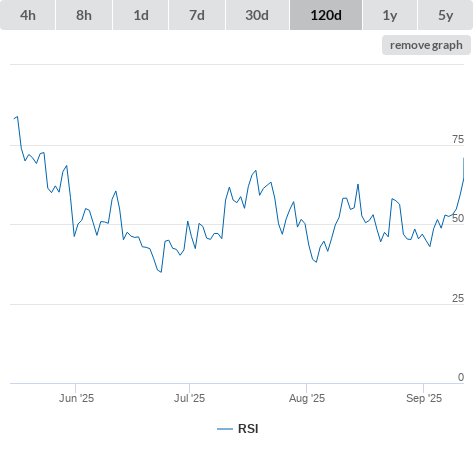Choose the 1d time range tab
Image resolution: width=474 pixels, height=455 pixels.
pyautogui.click(x=141, y=15)
